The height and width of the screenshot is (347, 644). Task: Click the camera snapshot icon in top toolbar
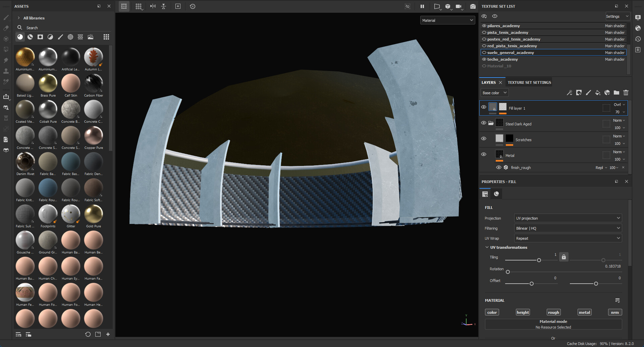[x=473, y=6]
